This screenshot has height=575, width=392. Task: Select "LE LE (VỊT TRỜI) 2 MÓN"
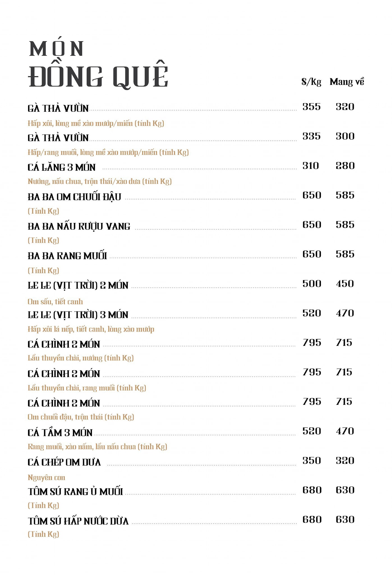click(x=78, y=286)
